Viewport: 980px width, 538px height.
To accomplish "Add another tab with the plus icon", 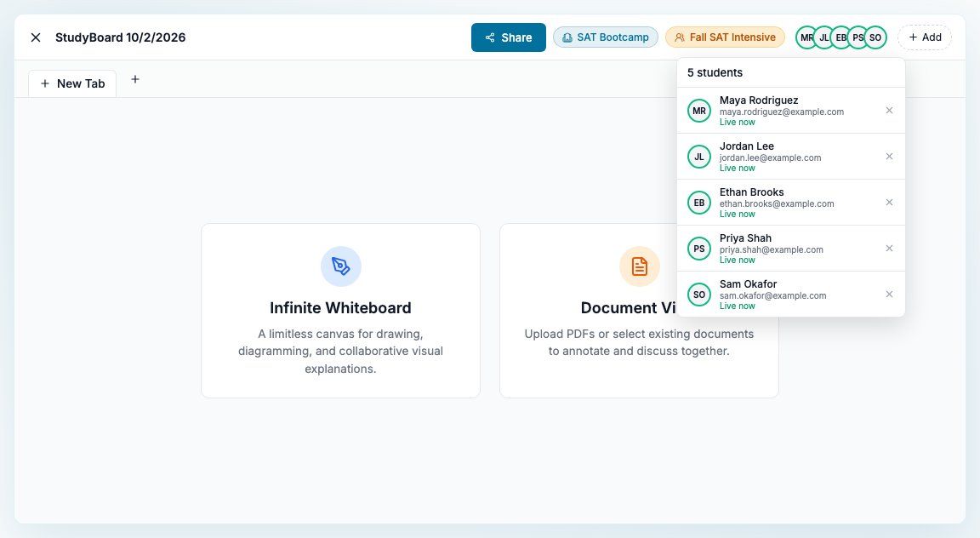I will coord(135,79).
